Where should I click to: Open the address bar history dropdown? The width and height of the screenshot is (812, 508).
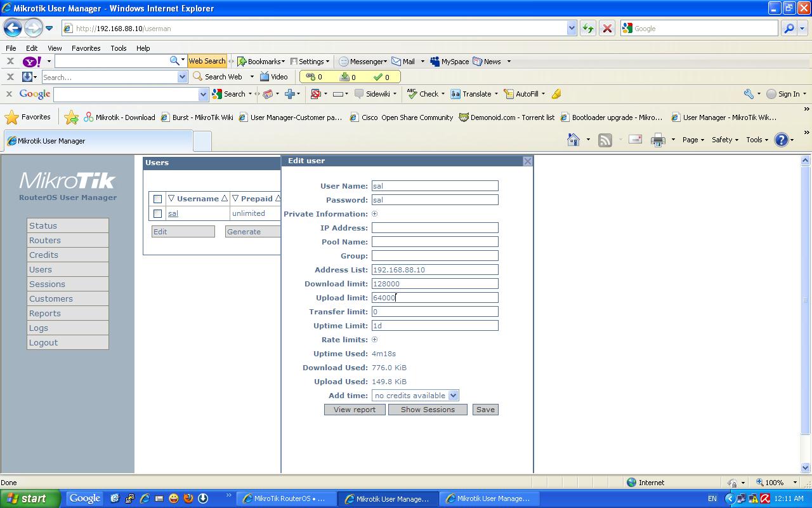572,28
